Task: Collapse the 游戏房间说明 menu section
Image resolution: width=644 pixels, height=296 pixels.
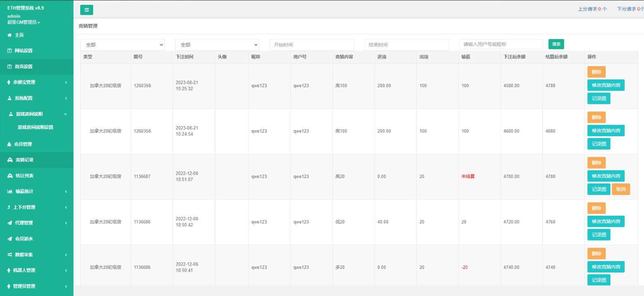Action: click(65, 114)
